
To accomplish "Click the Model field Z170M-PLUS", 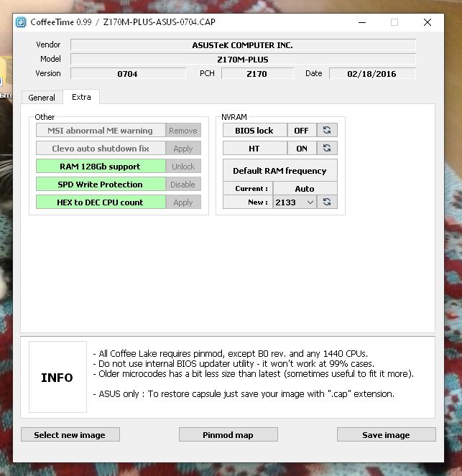I will [243, 59].
